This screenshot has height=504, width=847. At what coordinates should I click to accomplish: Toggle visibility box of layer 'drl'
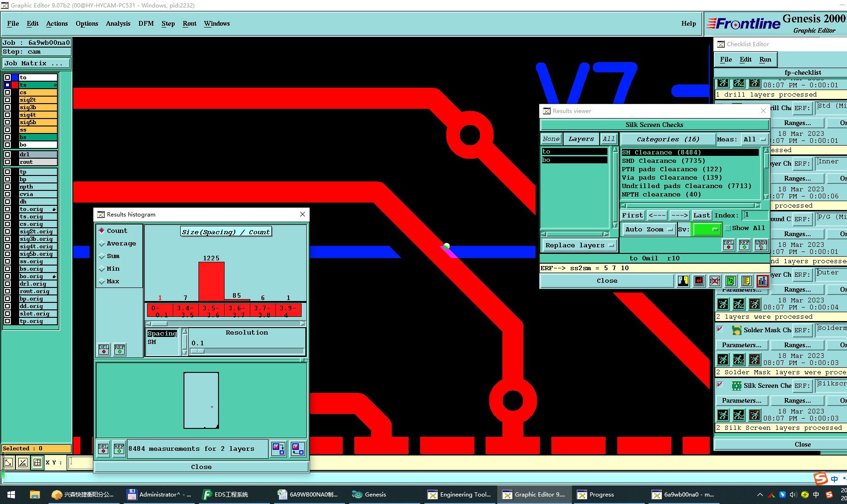pos(7,154)
